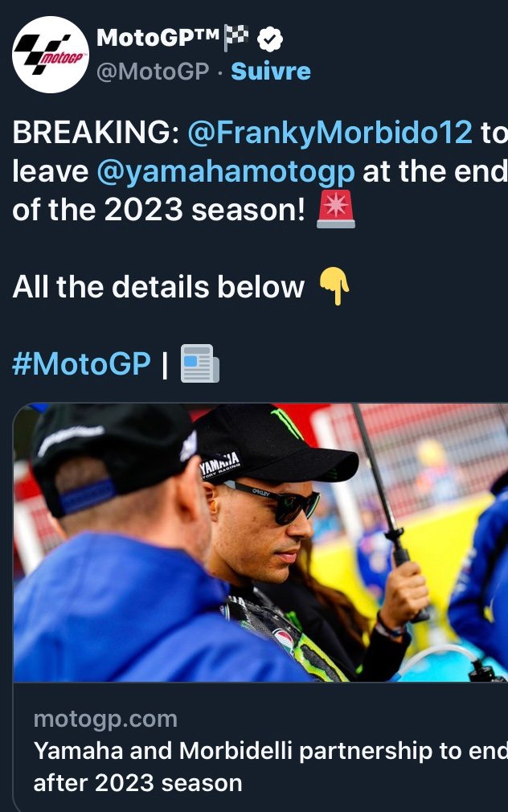Open the MotoGP profile avatar
Image resolution: width=508 pixels, height=812 pixels.
tap(50, 55)
